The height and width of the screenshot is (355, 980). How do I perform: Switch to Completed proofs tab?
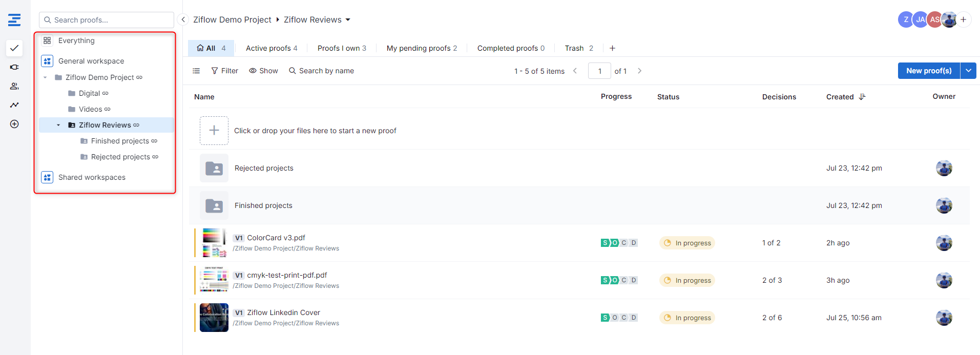[x=511, y=48]
